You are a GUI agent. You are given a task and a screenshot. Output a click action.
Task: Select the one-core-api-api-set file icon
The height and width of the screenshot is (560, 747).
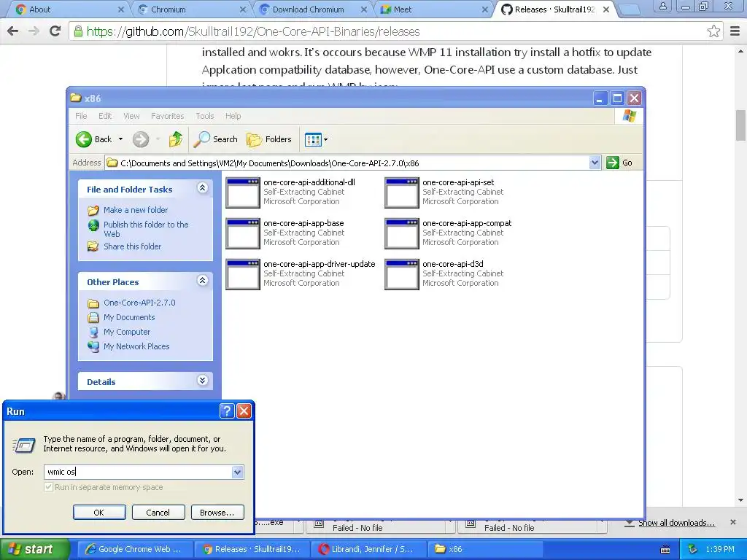402,192
